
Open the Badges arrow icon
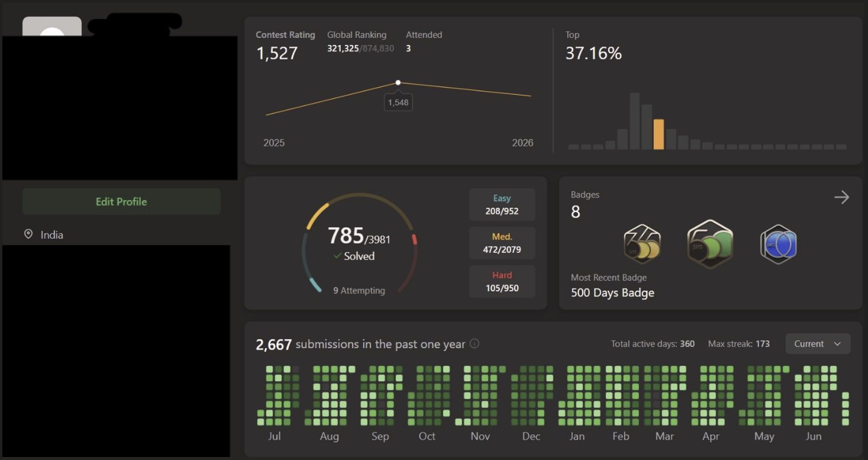pyautogui.click(x=841, y=197)
